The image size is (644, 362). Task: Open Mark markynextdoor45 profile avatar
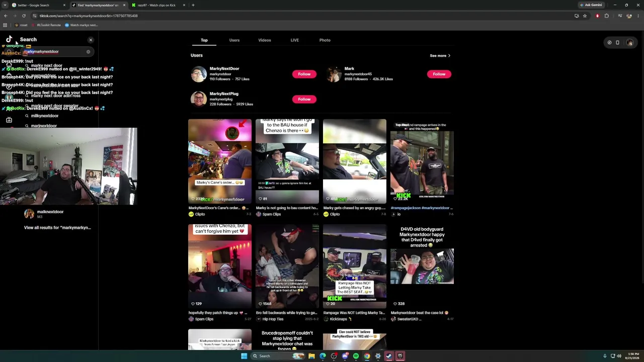coord(334,74)
